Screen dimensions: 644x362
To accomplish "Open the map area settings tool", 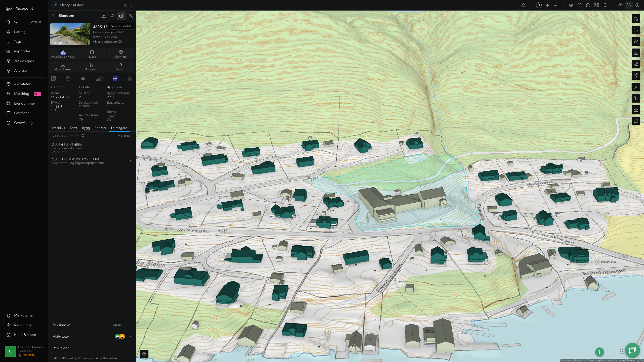I will 636,121.
